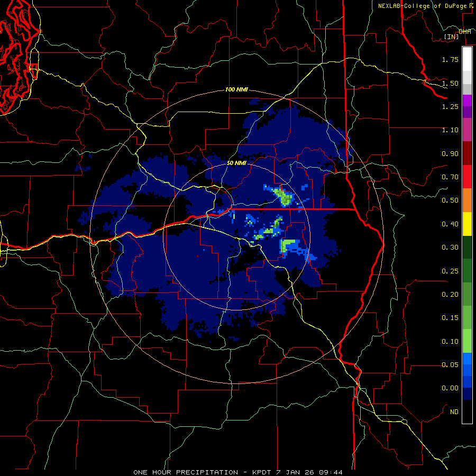
Task: Click the 0.30 legend value
Action: point(450,248)
